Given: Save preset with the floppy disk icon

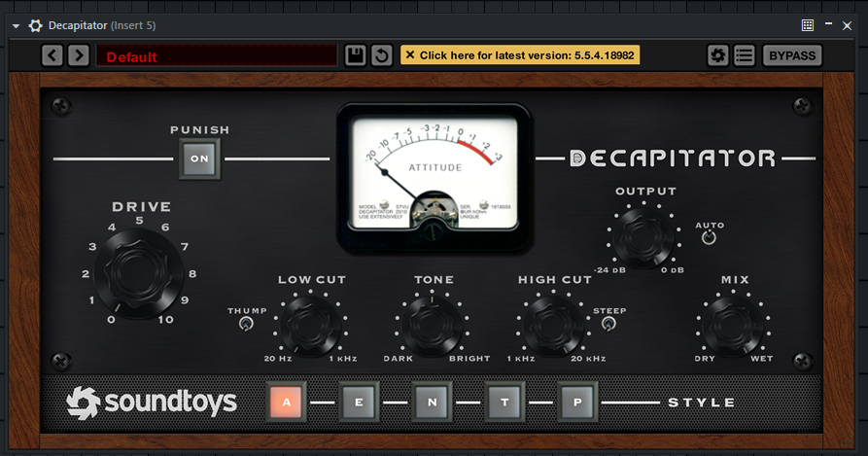Looking at the screenshot, I should (356, 55).
